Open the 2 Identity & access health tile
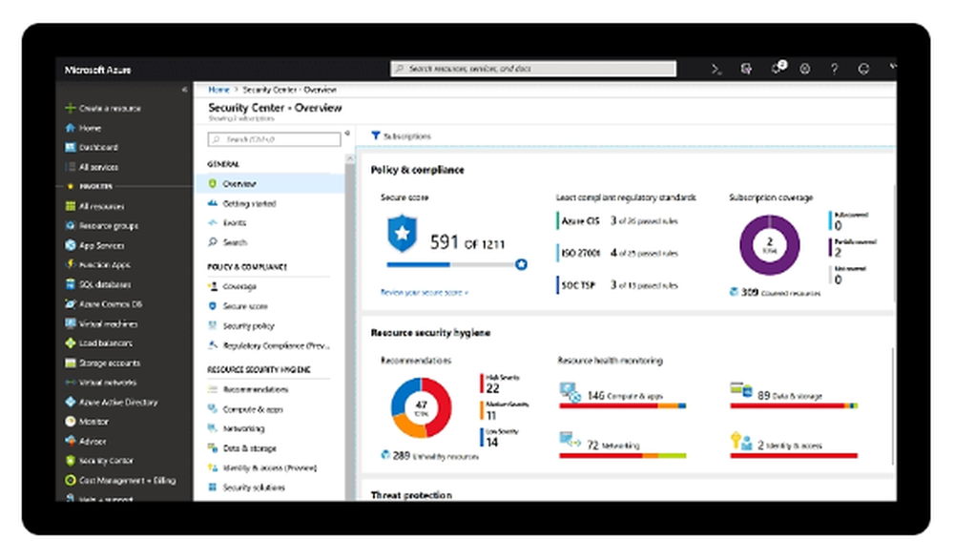 794,445
